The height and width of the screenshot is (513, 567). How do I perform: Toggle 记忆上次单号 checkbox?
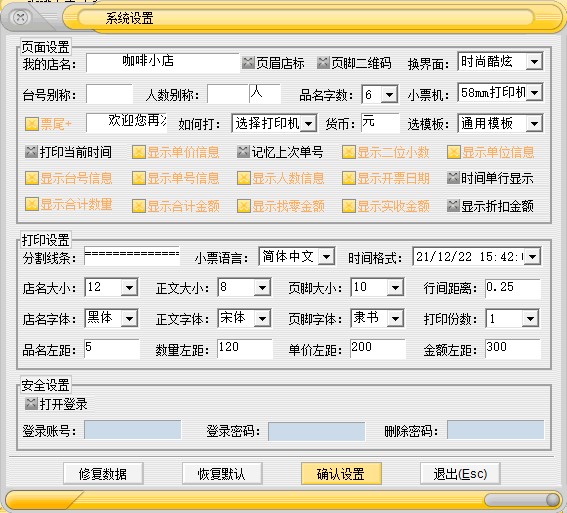click(243, 152)
